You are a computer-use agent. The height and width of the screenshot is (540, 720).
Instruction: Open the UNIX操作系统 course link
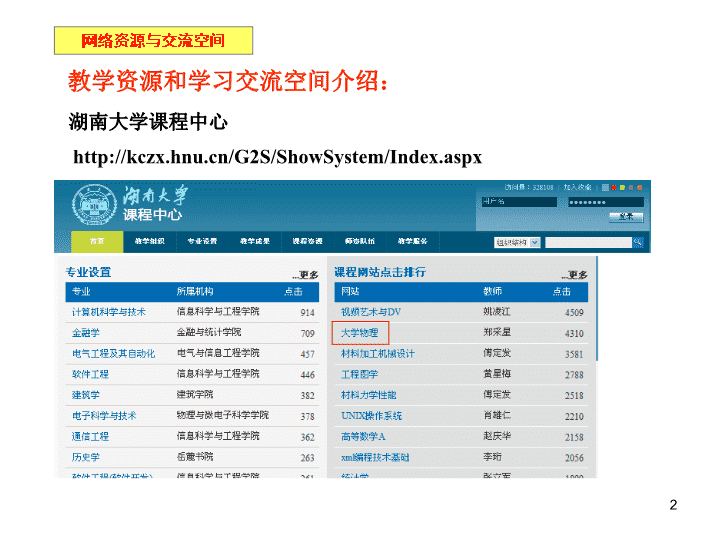click(x=371, y=416)
